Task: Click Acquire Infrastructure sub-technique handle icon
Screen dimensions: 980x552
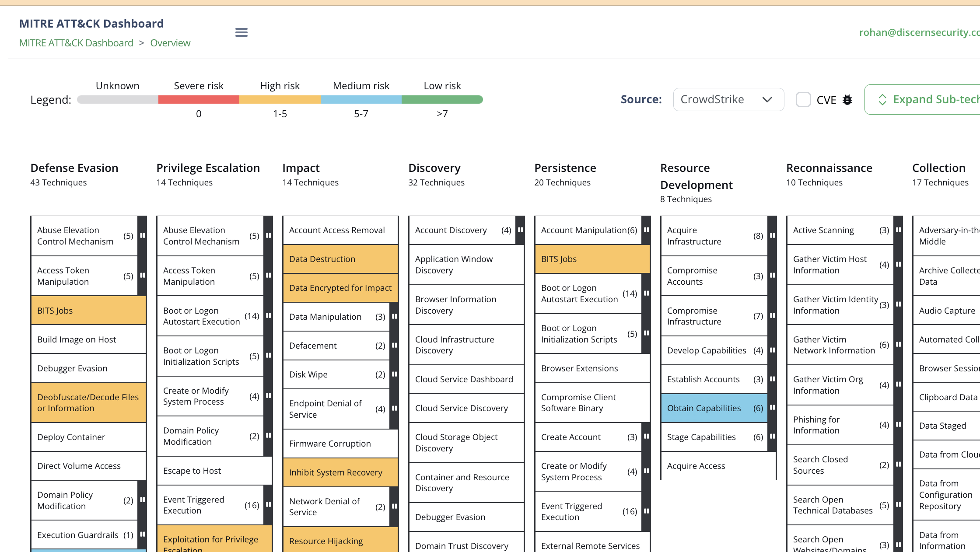Action: coord(772,236)
